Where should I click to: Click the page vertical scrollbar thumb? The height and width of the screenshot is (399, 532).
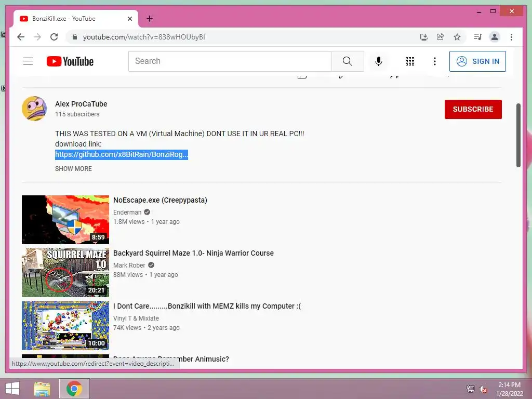[x=518, y=135]
